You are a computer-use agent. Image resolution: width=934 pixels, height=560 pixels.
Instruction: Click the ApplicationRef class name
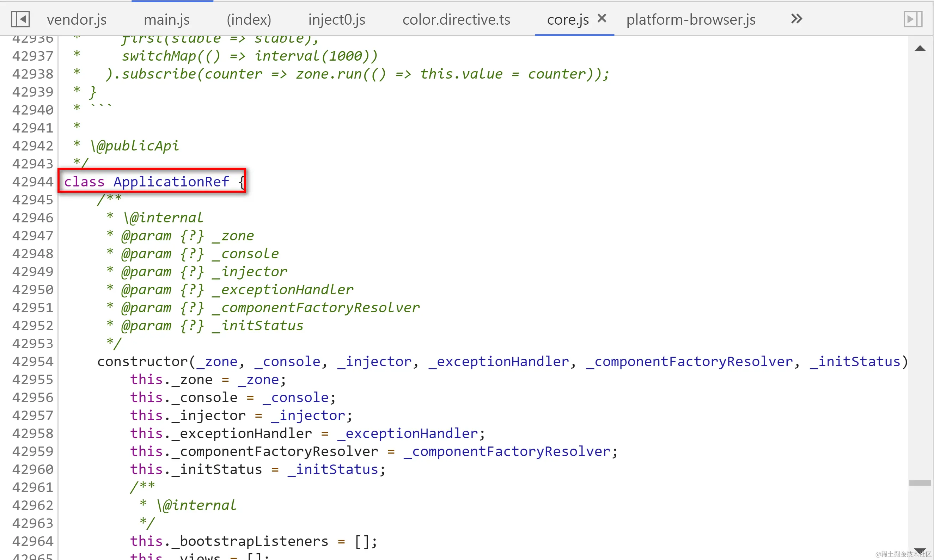pos(171,182)
